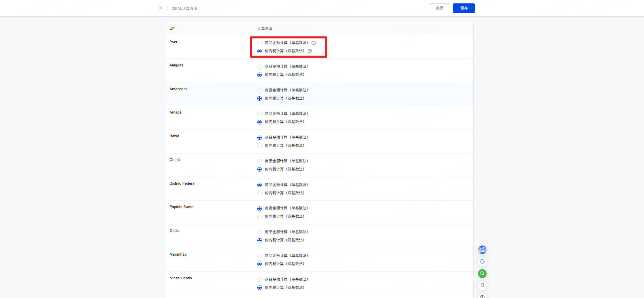Click the floating help question mark at bottom
This screenshot has width=644, height=298.
[482, 296]
